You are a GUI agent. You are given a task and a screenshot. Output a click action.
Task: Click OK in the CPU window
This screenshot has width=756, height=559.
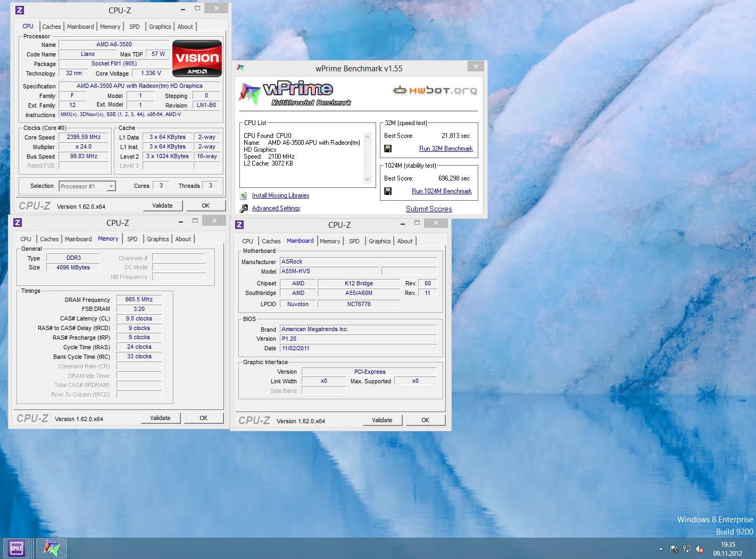pyautogui.click(x=205, y=205)
